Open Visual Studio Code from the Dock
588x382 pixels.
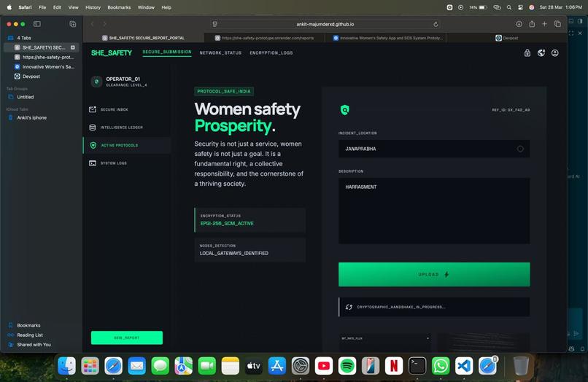pyautogui.click(x=464, y=365)
